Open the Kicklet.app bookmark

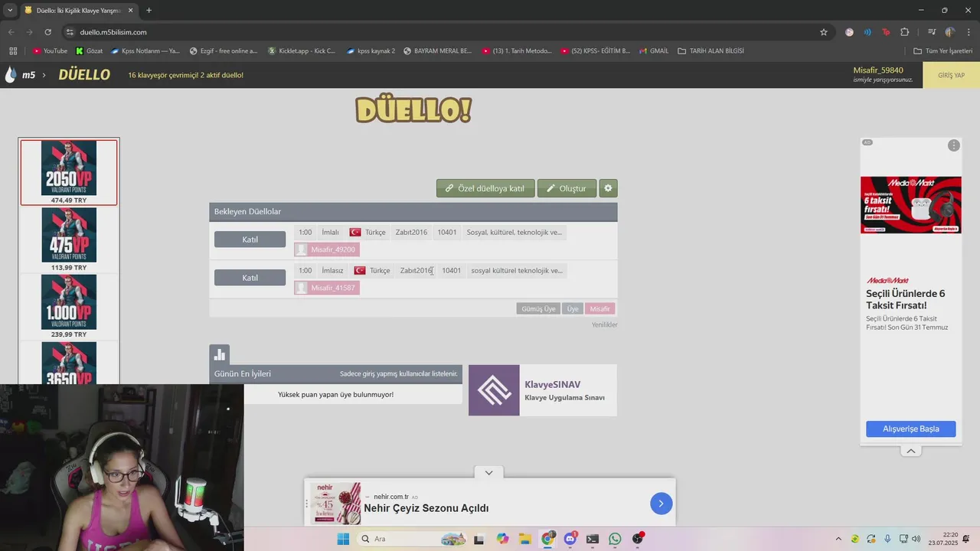pos(301,51)
